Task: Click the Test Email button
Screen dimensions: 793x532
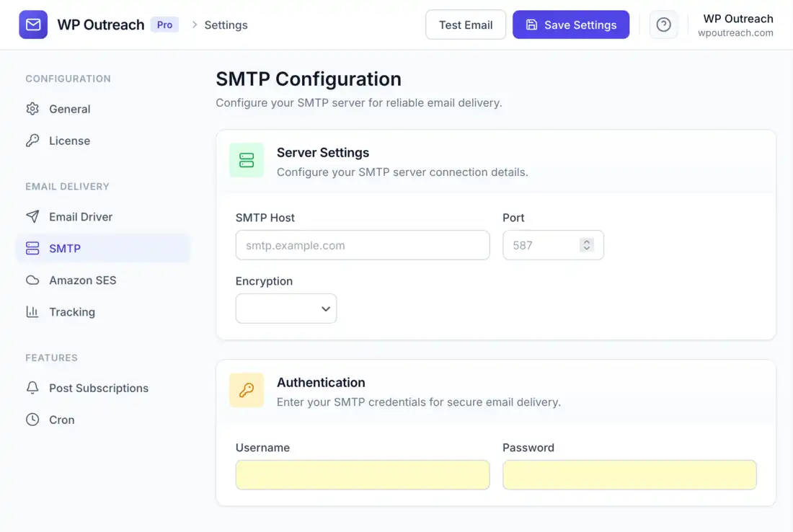Action: click(x=465, y=24)
